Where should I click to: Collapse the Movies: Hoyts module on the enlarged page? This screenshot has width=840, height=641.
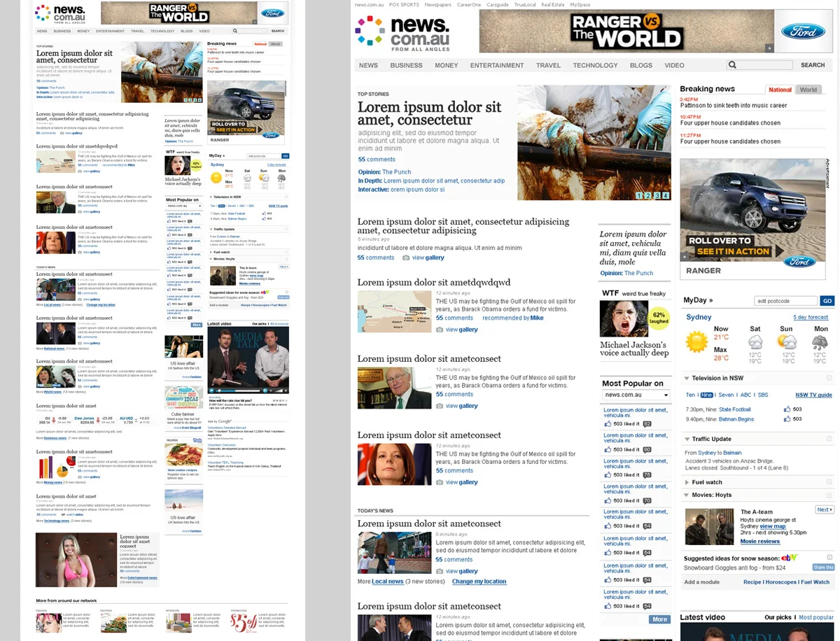pos(687,495)
